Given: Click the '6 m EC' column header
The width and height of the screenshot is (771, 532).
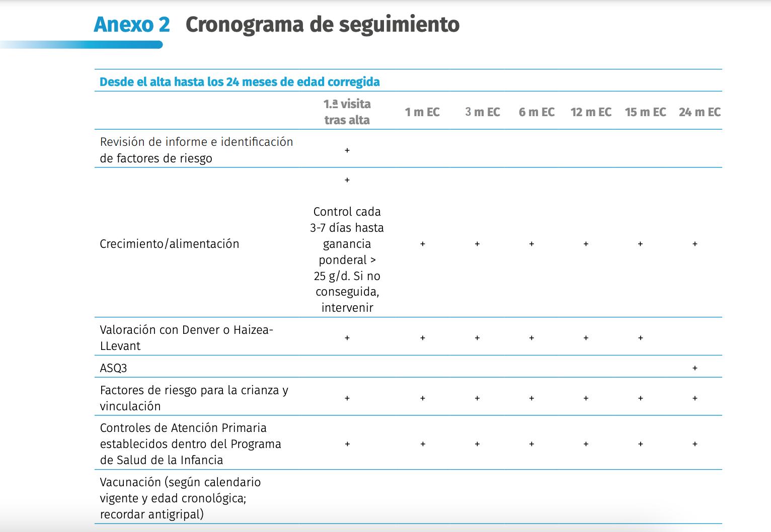Looking at the screenshot, I should click(537, 112).
